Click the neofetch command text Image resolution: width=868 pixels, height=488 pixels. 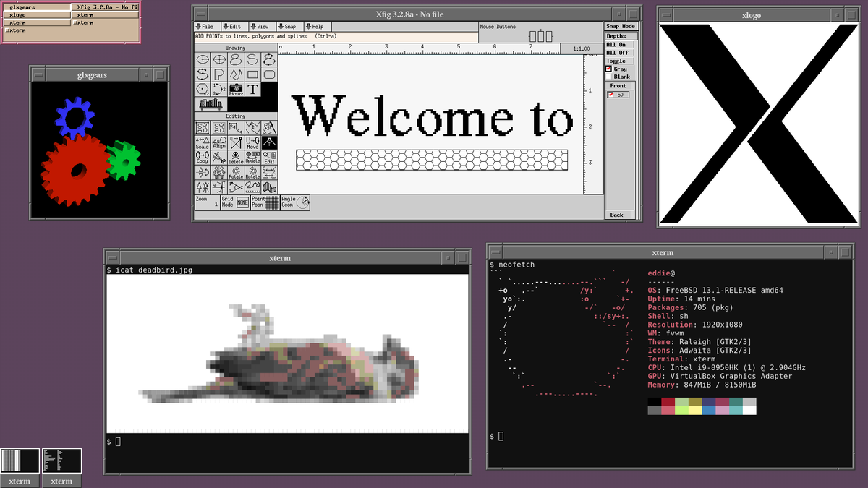pos(518,265)
